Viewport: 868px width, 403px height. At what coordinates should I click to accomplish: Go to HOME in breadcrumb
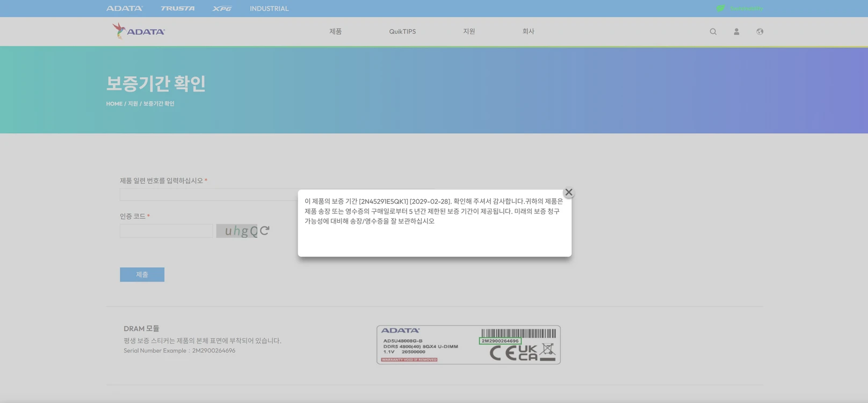tap(114, 104)
